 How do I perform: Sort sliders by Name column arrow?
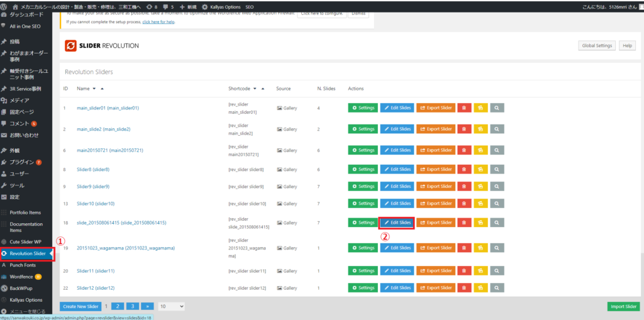click(x=102, y=89)
